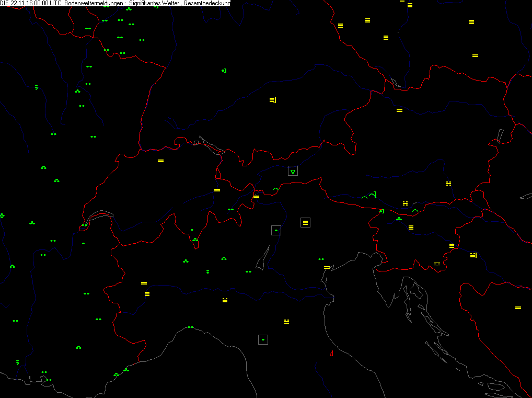Pick the boxed green rain dot beside boxed fog
The image size is (532, 398).
coord(276,230)
